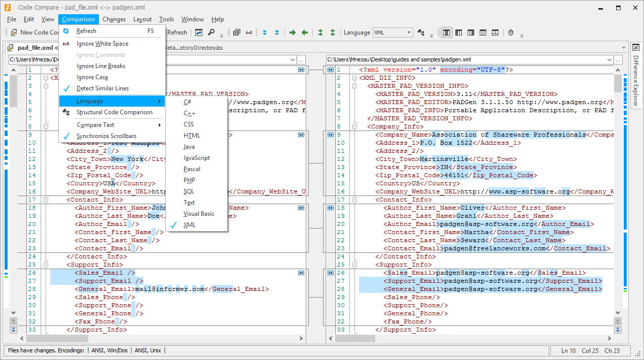Image resolution: width=644 pixels, height=360 pixels.
Task: Click the green right arrow copy icon
Action: [x=293, y=32]
